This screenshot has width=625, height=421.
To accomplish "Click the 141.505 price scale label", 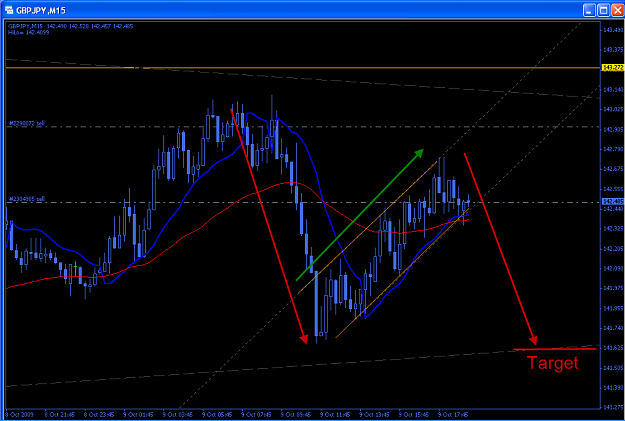I will click(613, 368).
